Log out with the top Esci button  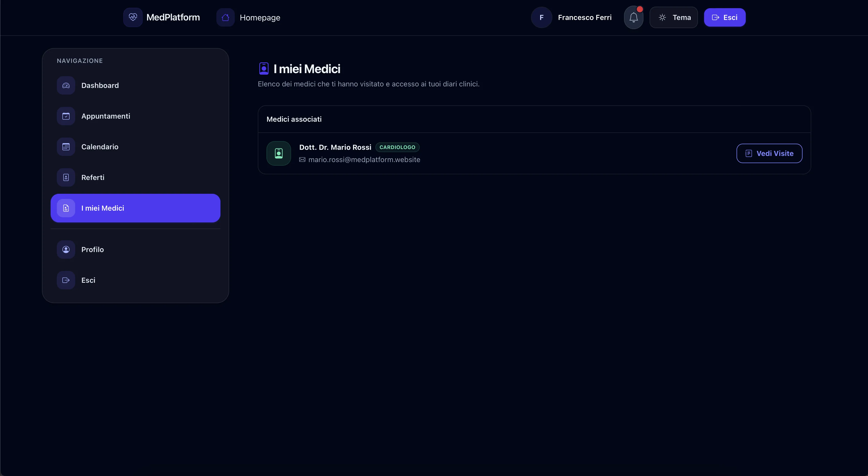(x=725, y=17)
